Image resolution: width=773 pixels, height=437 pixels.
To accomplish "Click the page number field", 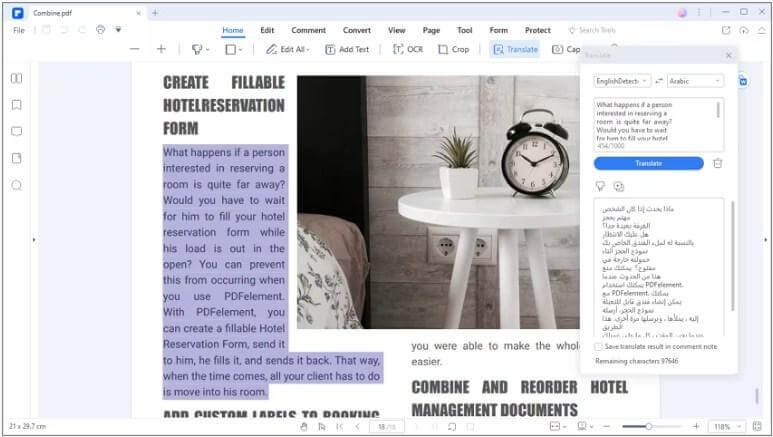I will pyautogui.click(x=387, y=427).
